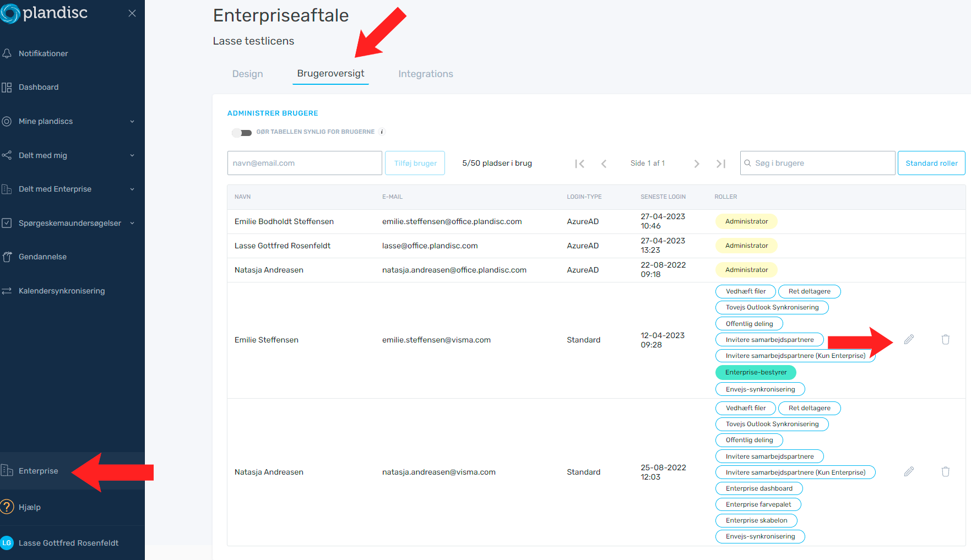971x560 pixels.
Task: Click the Standard roller button
Action: tap(931, 164)
